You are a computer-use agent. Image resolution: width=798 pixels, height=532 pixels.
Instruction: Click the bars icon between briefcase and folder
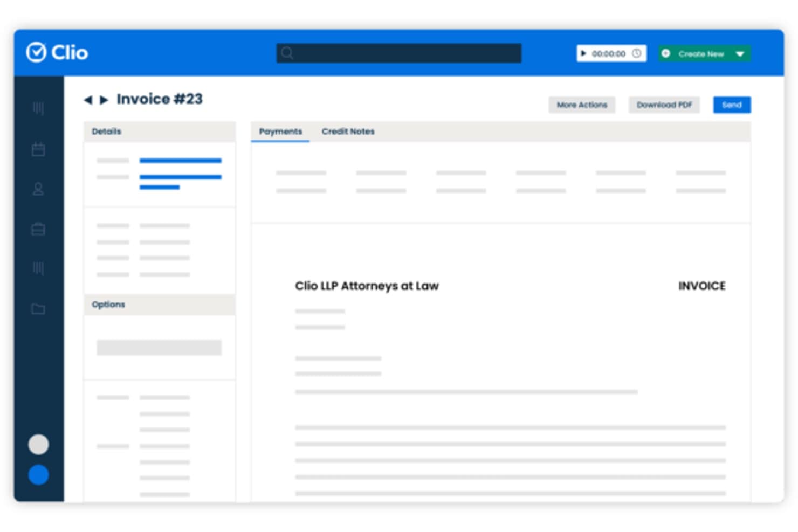[x=38, y=268]
